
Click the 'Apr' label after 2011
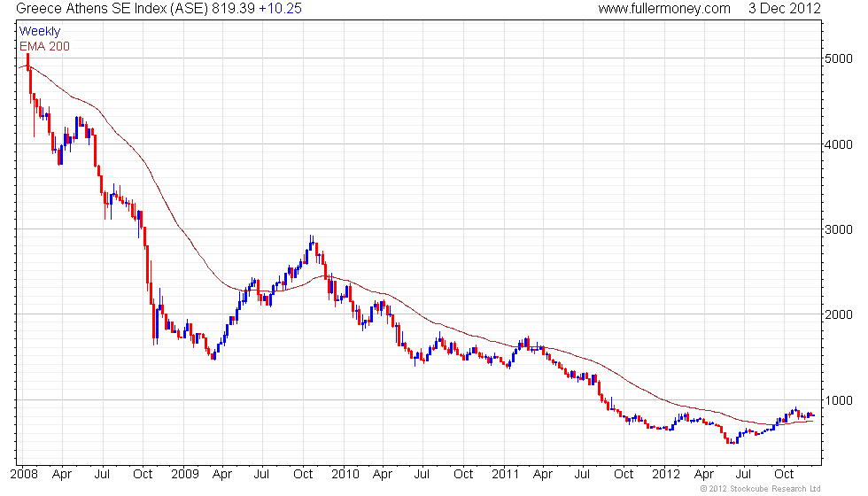tap(543, 475)
